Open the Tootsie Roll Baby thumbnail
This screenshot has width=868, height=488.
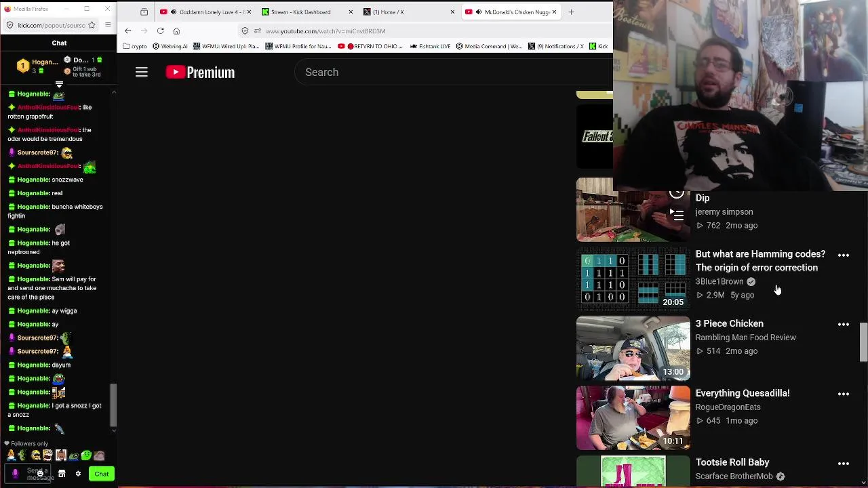click(633, 471)
